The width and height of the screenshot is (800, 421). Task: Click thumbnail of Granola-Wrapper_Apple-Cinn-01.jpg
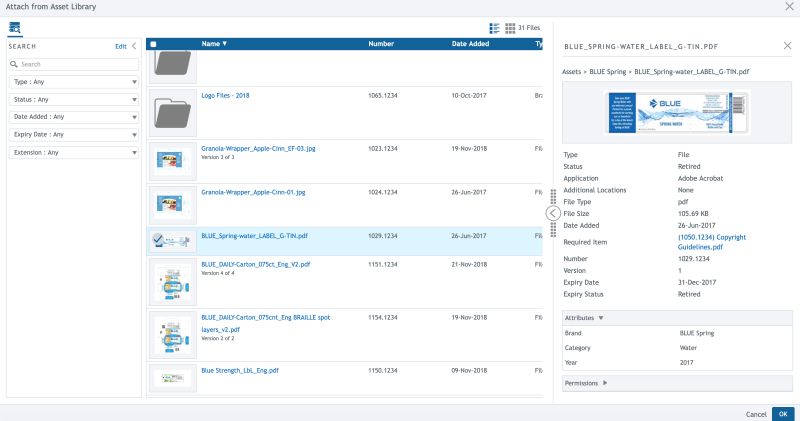pyautogui.click(x=172, y=205)
